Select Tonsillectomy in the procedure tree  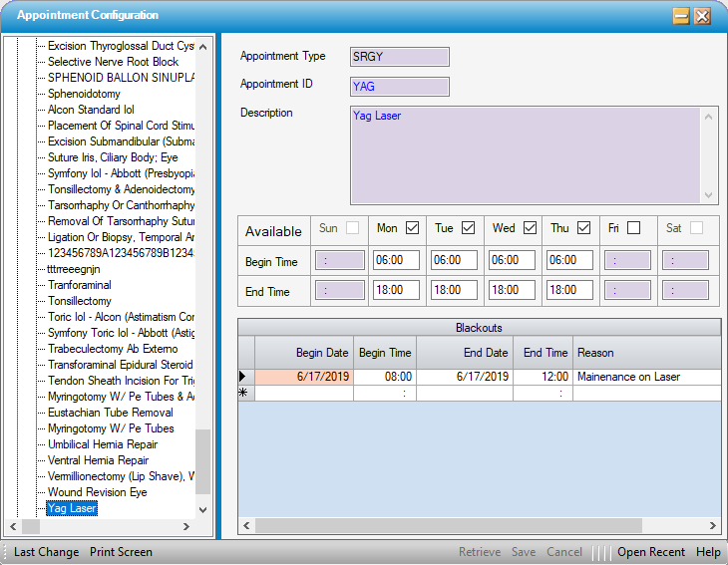(x=80, y=301)
